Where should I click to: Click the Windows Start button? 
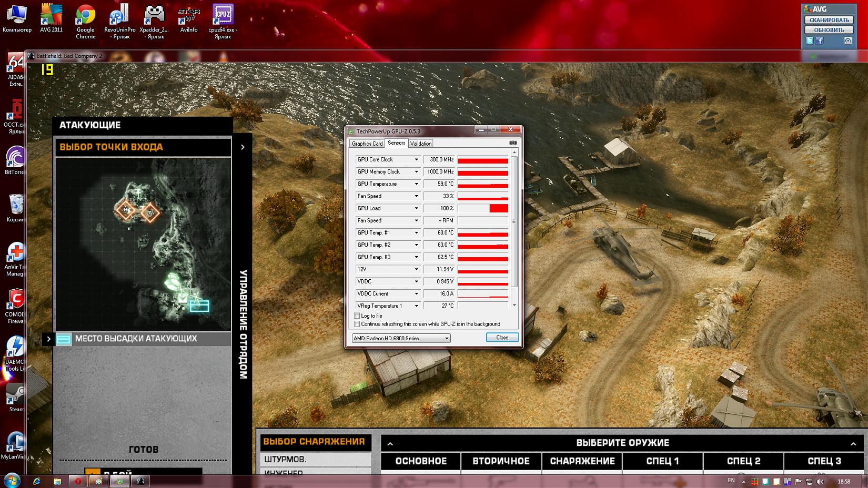(12, 481)
